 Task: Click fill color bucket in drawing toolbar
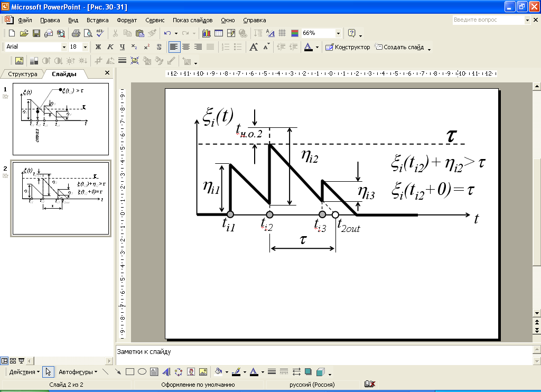[218, 372]
